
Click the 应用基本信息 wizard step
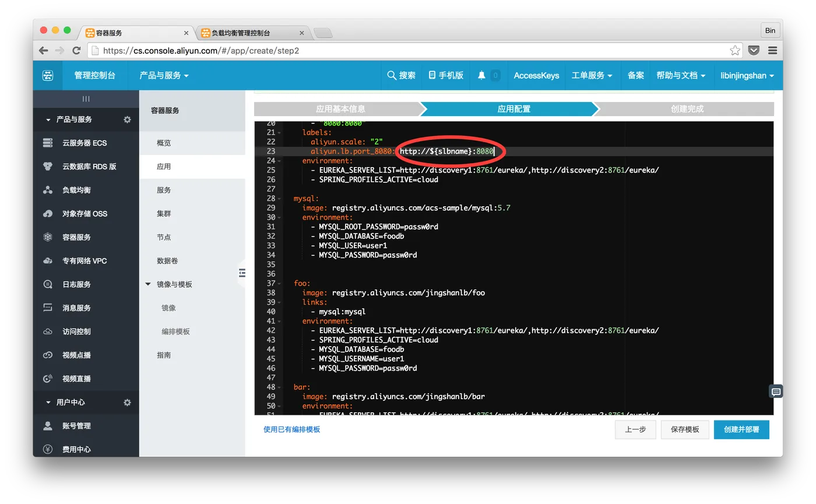click(340, 109)
